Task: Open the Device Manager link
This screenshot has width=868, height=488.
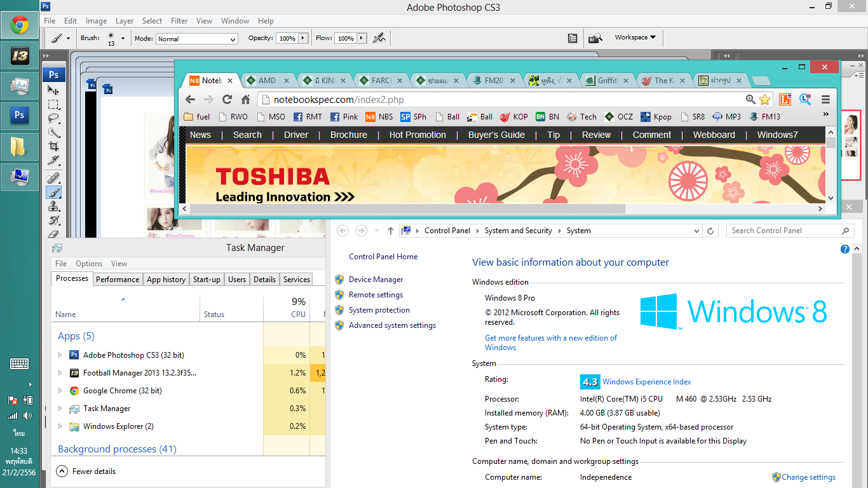Action: (376, 280)
